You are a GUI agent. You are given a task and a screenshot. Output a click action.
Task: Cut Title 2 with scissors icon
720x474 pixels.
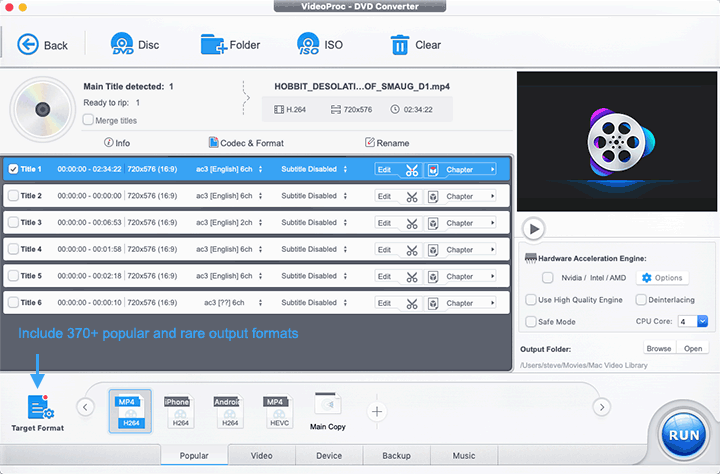(412, 197)
